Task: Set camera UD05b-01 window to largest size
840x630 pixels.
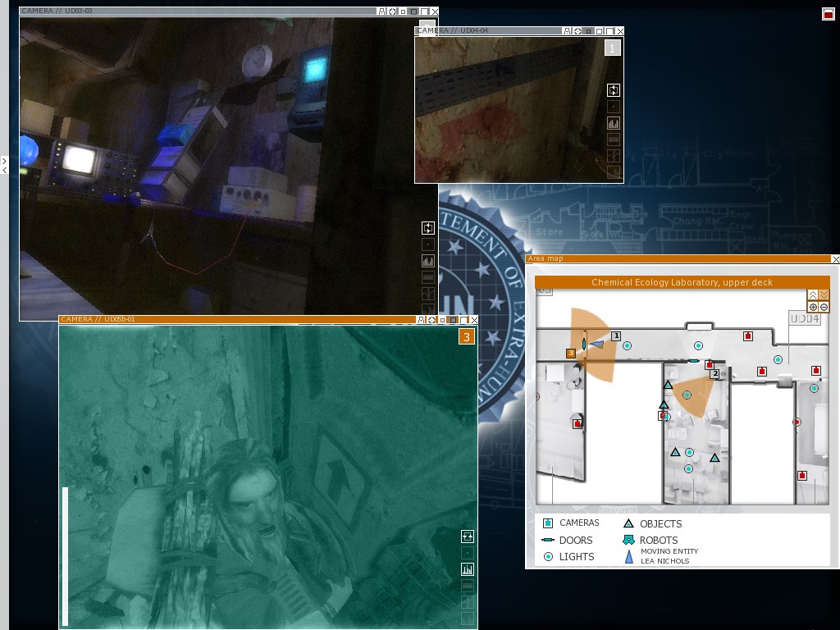Action: pos(463,320)
